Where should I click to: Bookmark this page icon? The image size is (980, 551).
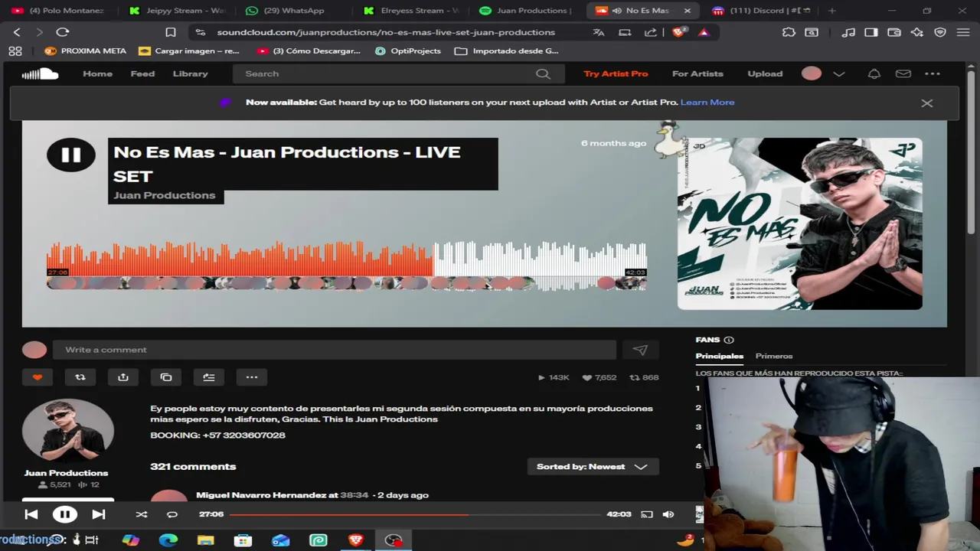[171, 32]
